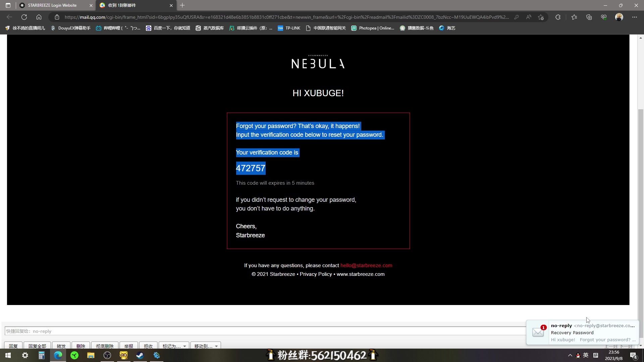Screen dimensions: 644x362
Task: Open the 百度一下，你就知道 bookmark
Action: (x=168, y=28)
